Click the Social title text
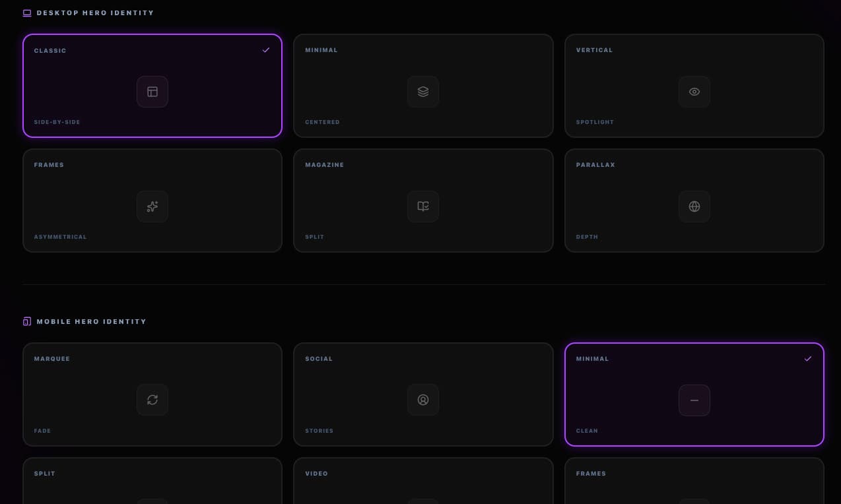Image resolution: width=841 pixels, height=504 pixels. [x=319, y=359]
